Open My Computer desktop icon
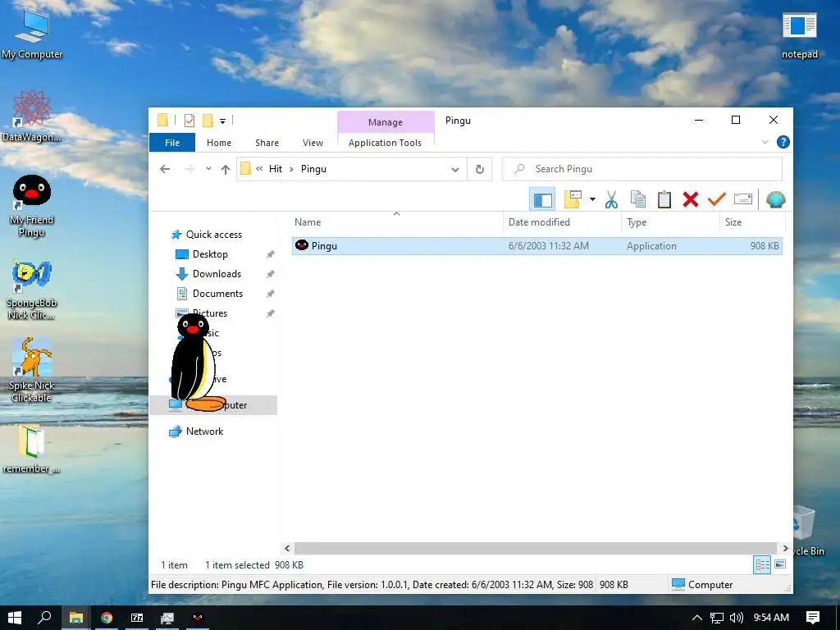Image resolution: width=840 pixels, height=630 pixels. click(x=32, y=34)
